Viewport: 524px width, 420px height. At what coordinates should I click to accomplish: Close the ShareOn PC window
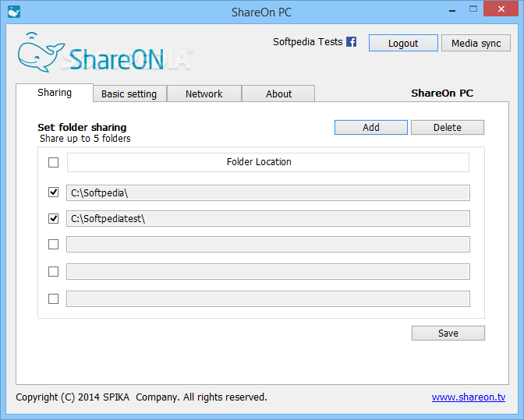click(x=501, y=9)
